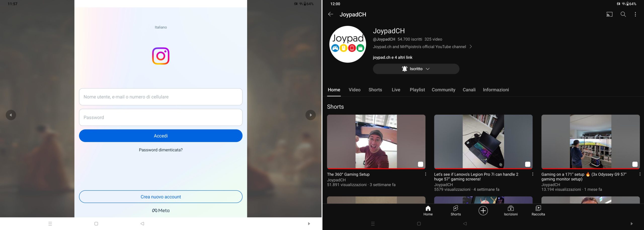The height and width of the screenshot is (230, 644).
Task: Open The 360° Gaming Setup thumbnail
Action: 376,142
